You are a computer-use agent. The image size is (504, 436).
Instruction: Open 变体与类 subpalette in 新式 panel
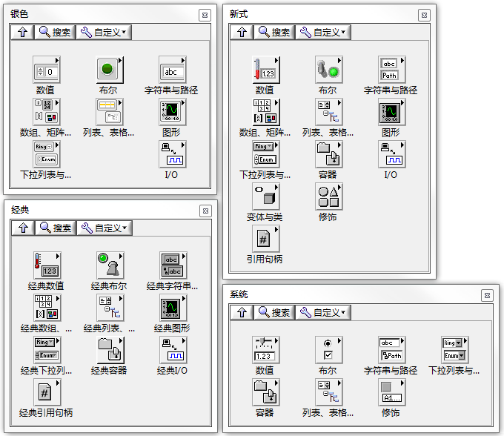tap(265, 197)
